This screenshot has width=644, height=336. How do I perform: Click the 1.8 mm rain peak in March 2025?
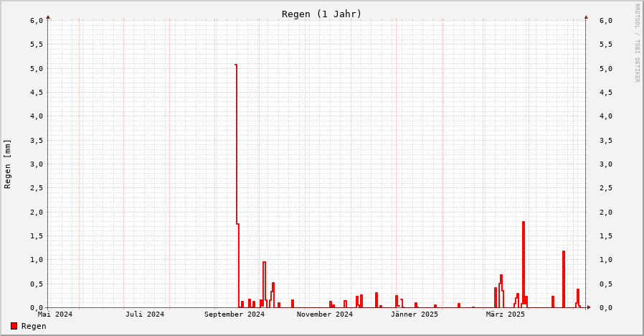click(524, 263)
